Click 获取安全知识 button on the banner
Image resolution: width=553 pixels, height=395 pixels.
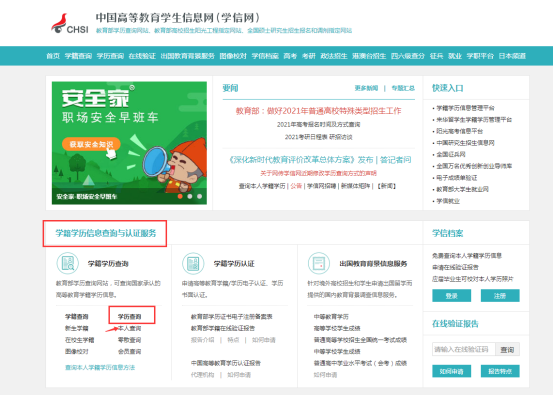[91, 144]
